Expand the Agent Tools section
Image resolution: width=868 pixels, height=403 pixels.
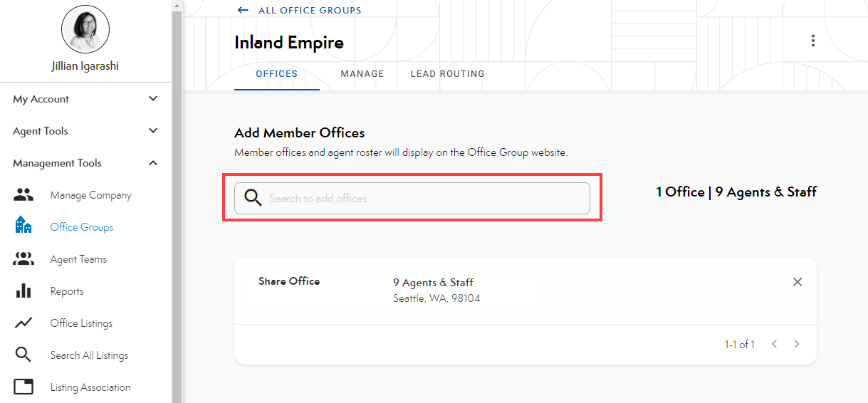(x=153, y=131)
